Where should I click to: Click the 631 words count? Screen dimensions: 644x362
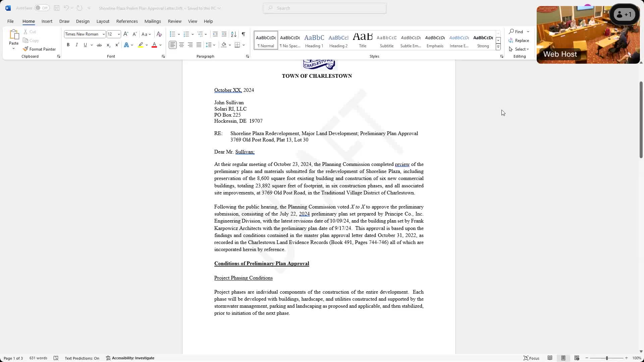tap(38, 358)
